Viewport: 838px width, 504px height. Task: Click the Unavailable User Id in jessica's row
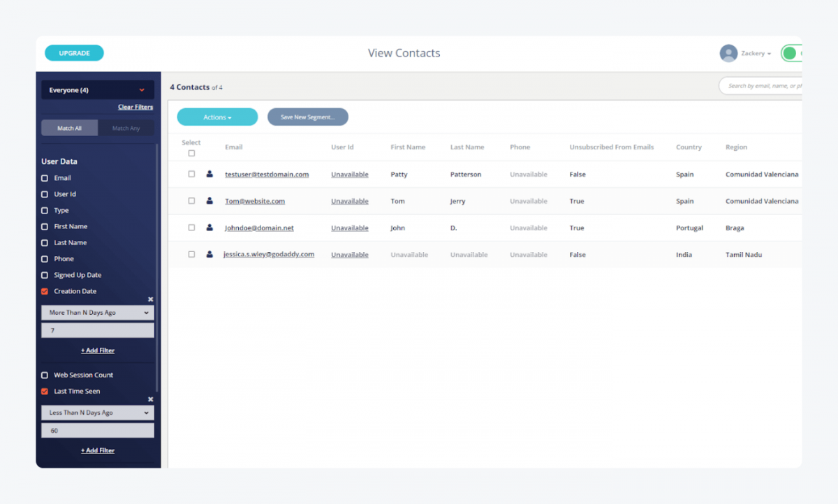point(350,255)
